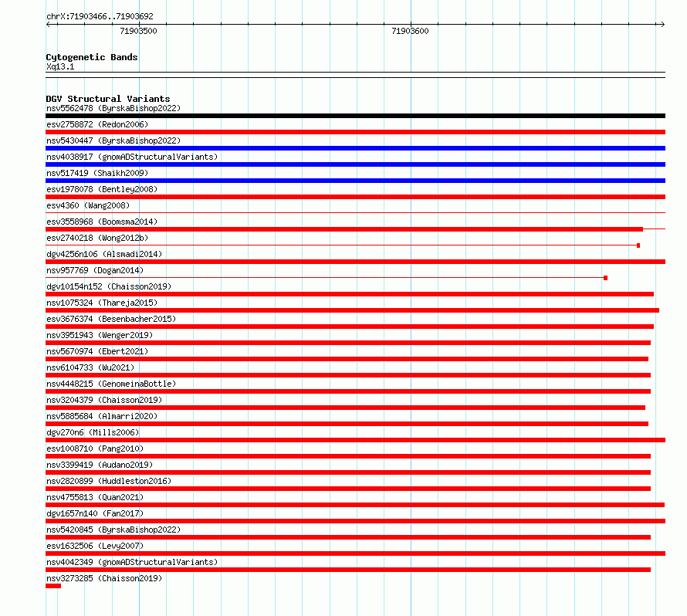687x616 pixels.
Task: Open esv1978078 (Bentley2008) label
Action: 102,189
